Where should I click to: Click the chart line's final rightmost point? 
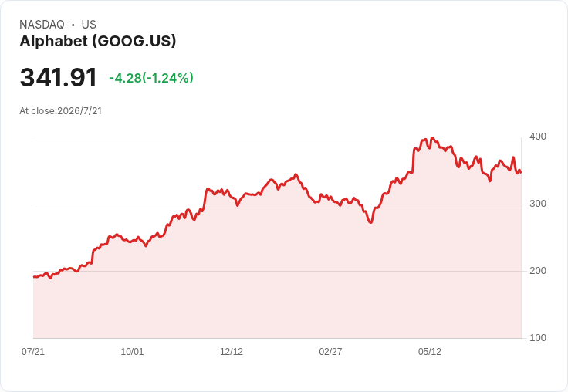pos(521,172)
